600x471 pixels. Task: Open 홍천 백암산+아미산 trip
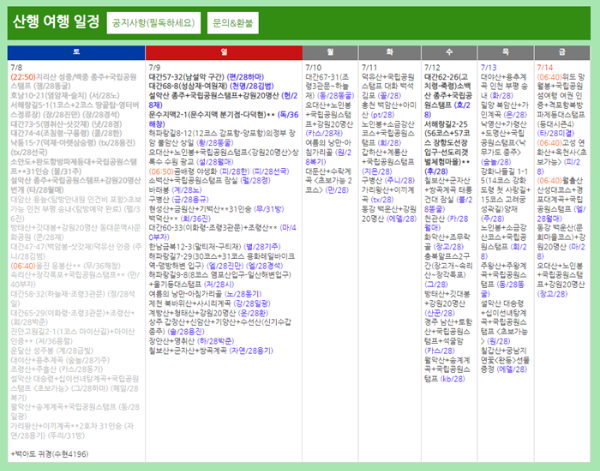tap(389, 109)
